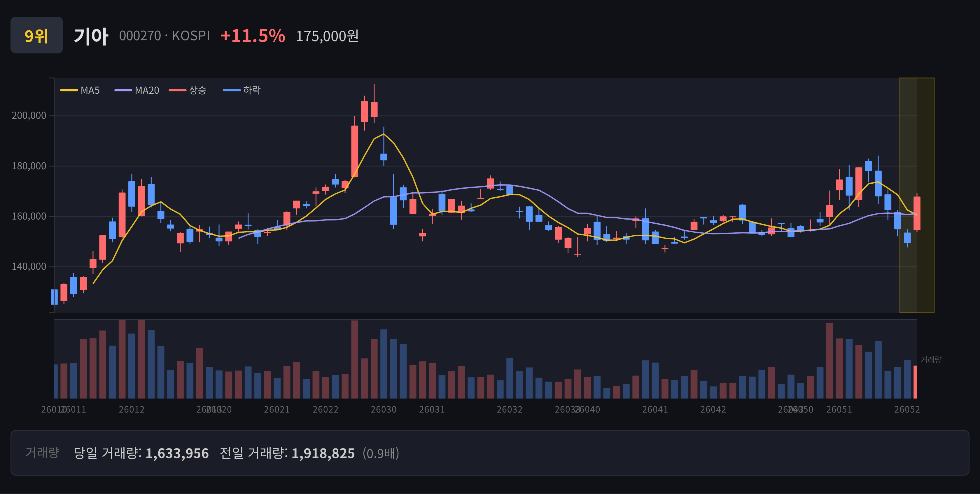Select today's volume value 1,633,956
Screen dimensions: 980x494
pyautogui.click(x=177, y=453)
